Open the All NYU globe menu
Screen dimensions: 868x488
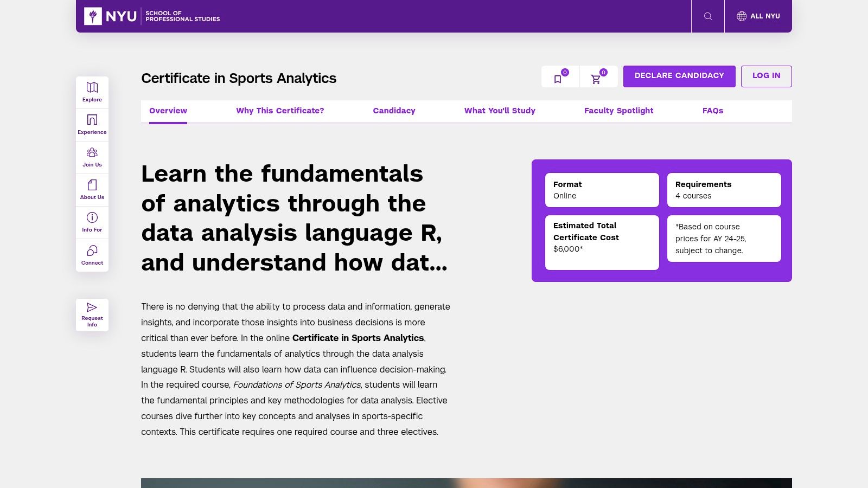758,16
